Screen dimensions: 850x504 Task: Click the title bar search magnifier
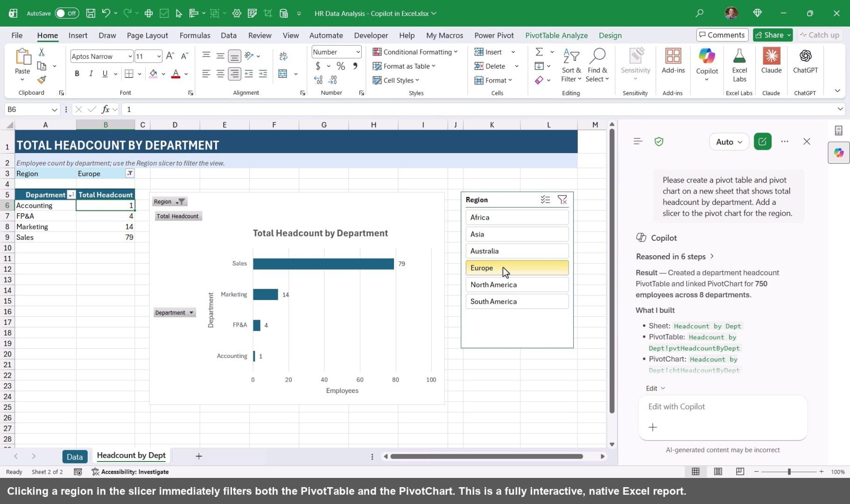point(699,13)
